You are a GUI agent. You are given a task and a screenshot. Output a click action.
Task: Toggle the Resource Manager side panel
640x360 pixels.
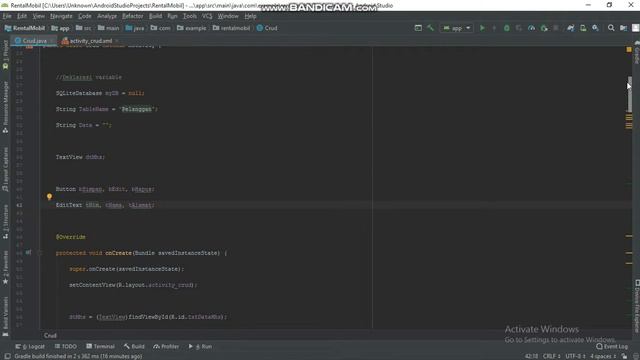click(5, 107)
